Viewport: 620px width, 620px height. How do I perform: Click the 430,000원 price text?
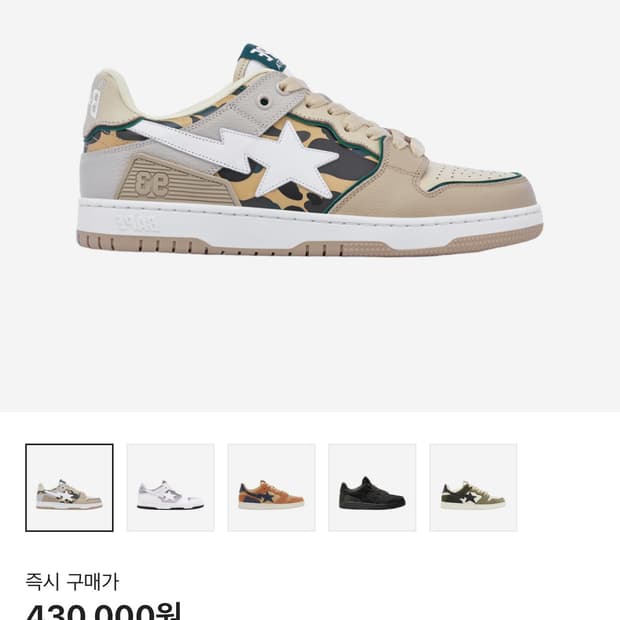104,611
